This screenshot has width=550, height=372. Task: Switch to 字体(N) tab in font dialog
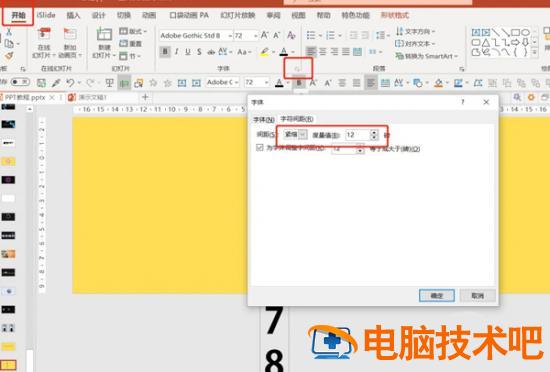tap(264, 120)
